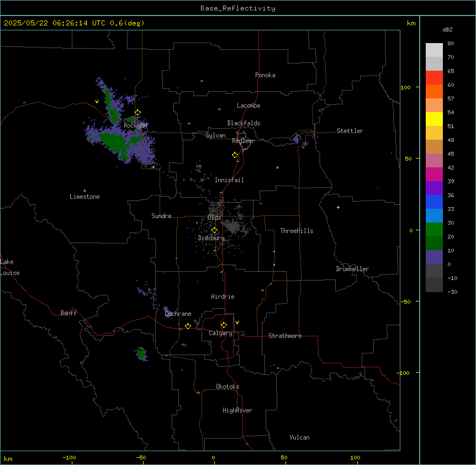Pick the topmost white swatch below 80 dBZ
Image resolution: width=476 pixels, height=465 pixels.
point(434,50)
